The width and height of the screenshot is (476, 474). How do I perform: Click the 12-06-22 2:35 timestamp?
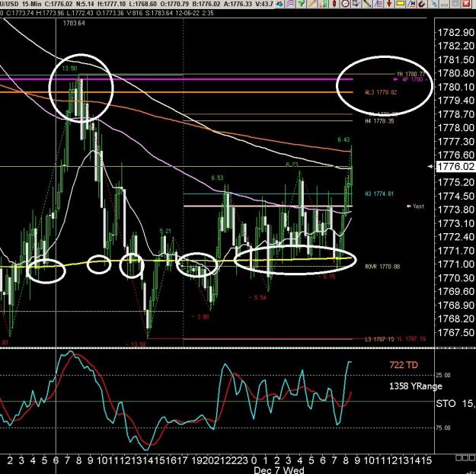click(193, 13)
